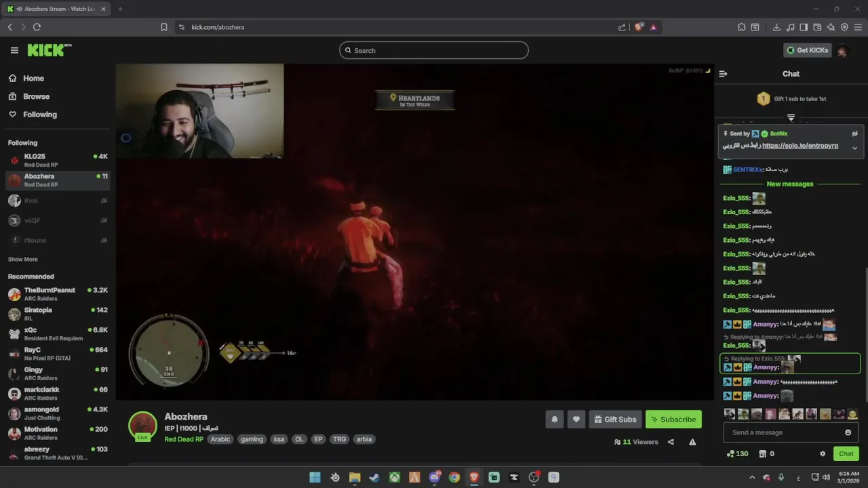Click Abozhera's live profile avatar
This screenshot has height=488, width=868.
pos(142,426)
